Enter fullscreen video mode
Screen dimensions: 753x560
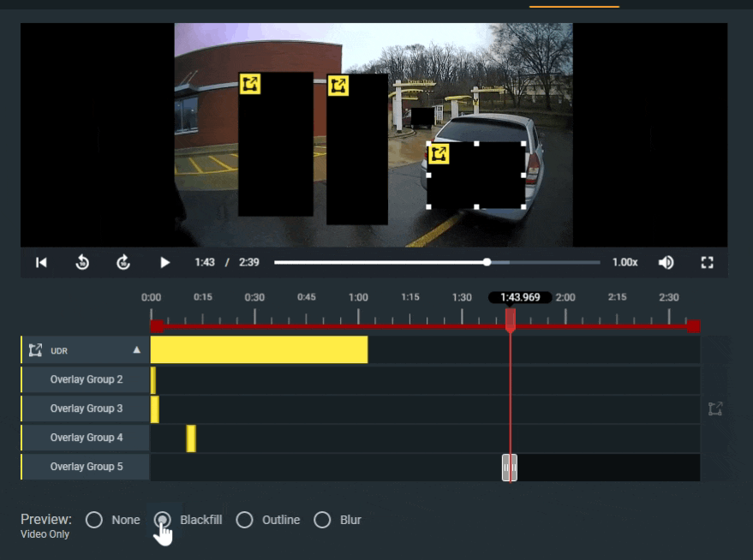click(x=707, y=263)
